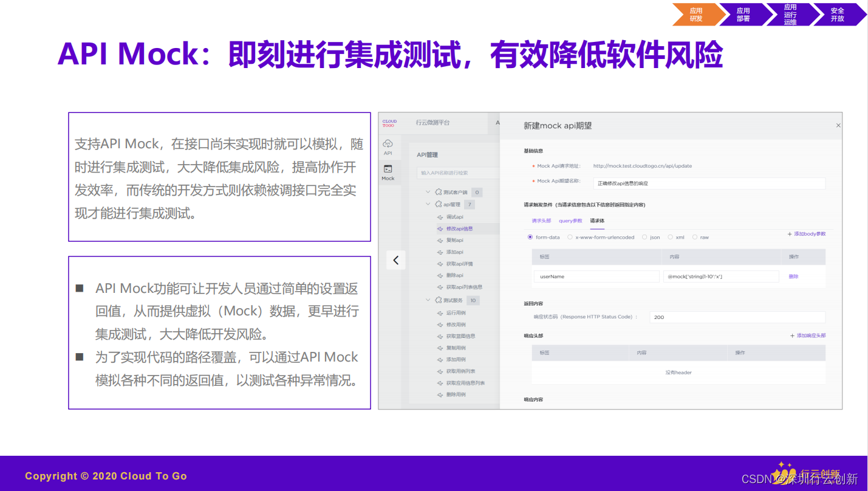Viewport: 868px width, 491px height.
Task: Click the gear icon beside 测试服务
Action: (439, 300)
